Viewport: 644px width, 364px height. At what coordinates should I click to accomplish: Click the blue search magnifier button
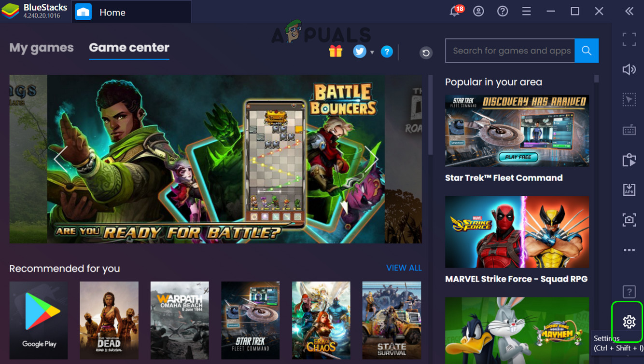(x=587, y=51)
